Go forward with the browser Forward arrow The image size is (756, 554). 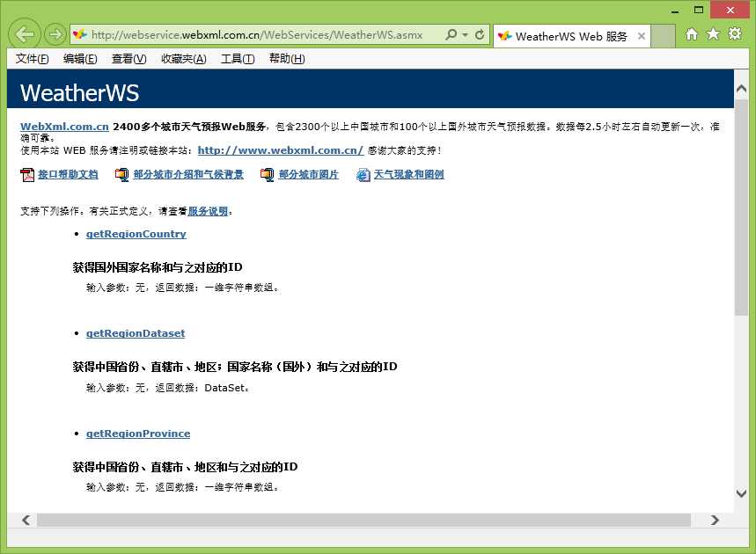click(55, 34)
